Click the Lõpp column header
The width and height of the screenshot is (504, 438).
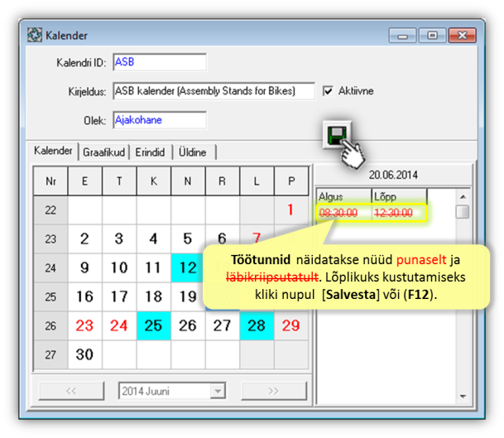(398, 197)
